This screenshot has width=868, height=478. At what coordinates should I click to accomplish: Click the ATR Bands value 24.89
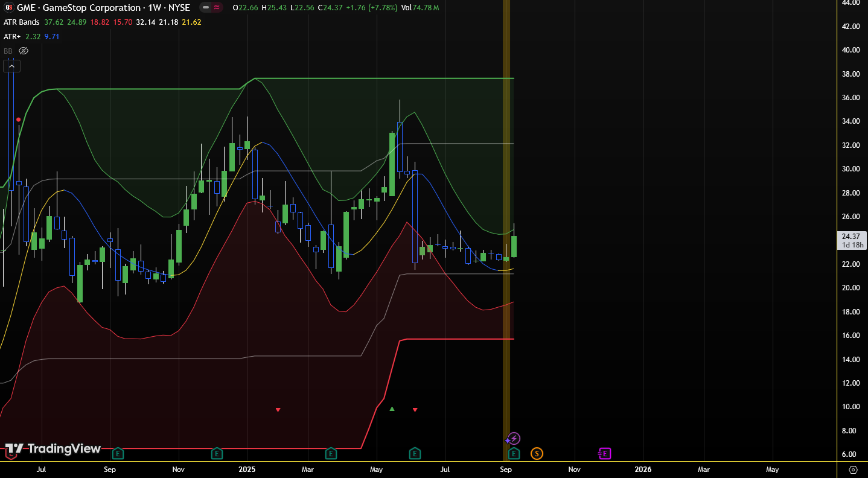click(x=77, y=22)
